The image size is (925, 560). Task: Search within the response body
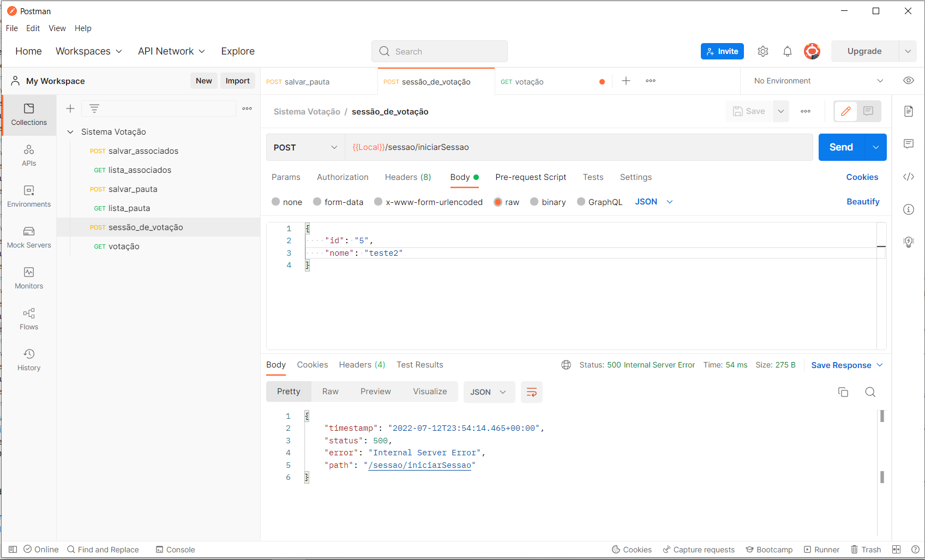click(x=870, y=392)
